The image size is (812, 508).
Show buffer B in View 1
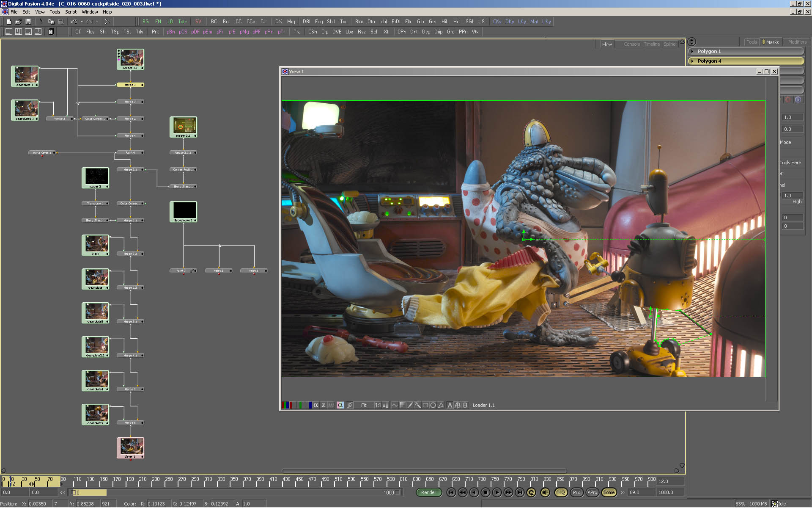coord(465,405)
